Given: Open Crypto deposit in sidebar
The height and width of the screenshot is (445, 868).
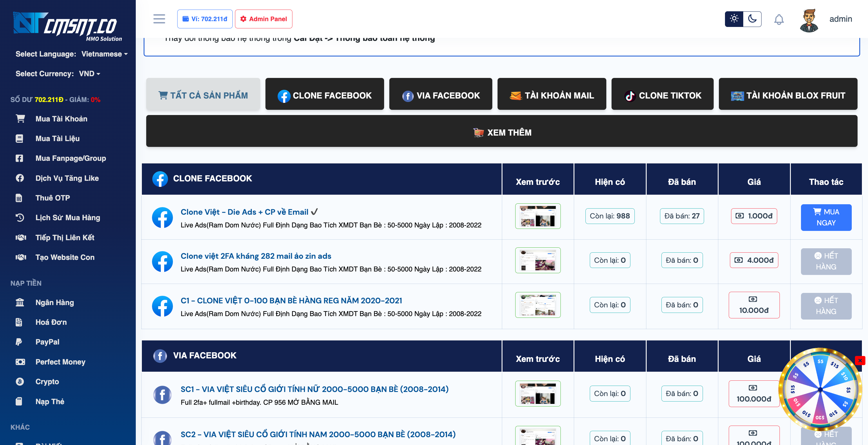Looking at the screenshot, I should (47, 381).
